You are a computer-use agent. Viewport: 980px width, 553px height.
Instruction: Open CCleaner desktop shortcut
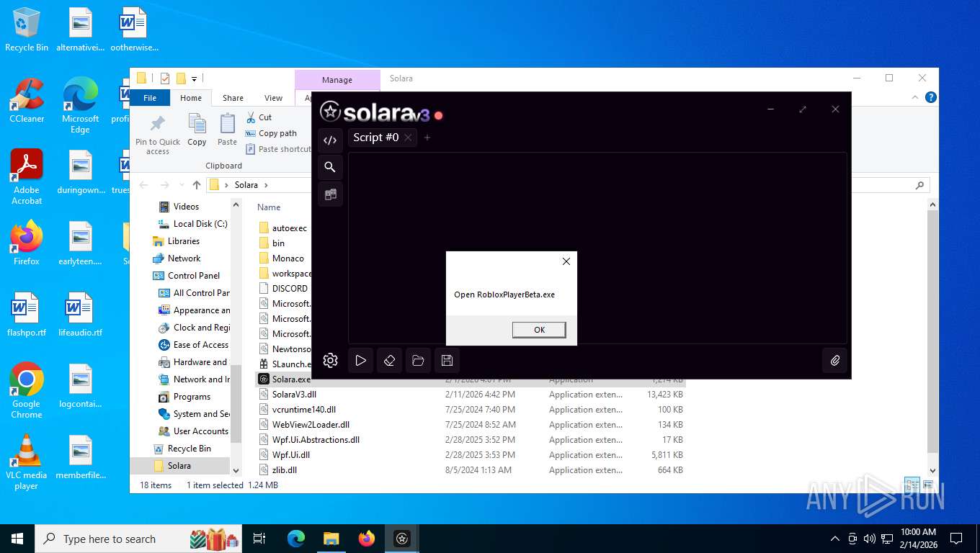click(x=27, y=100)
